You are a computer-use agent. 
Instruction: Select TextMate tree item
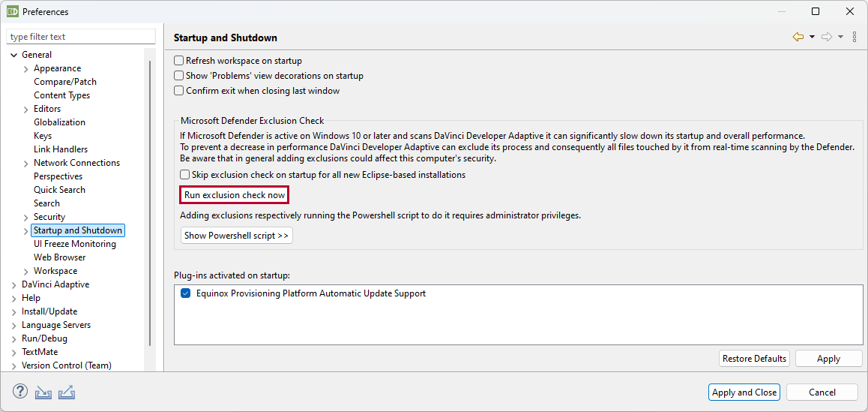point(40,352)
